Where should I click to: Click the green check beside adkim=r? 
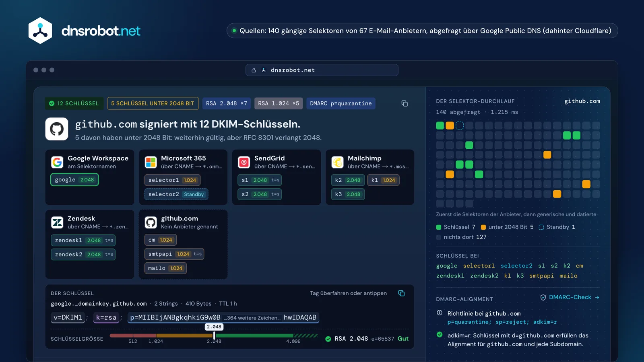tap(440, 335)
